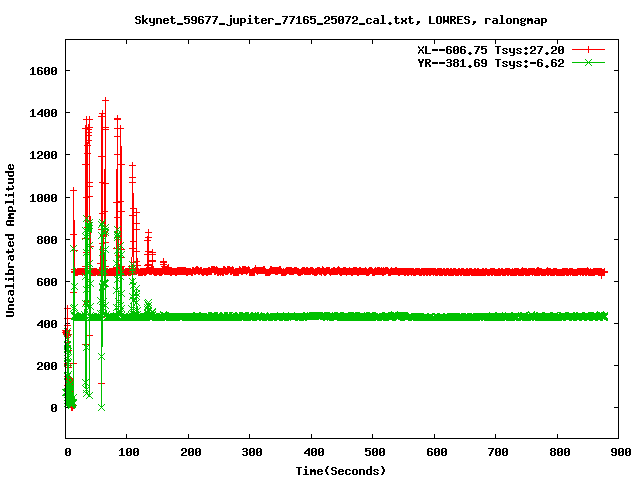Click the 1200 y-axis tick label

(43, 155)
